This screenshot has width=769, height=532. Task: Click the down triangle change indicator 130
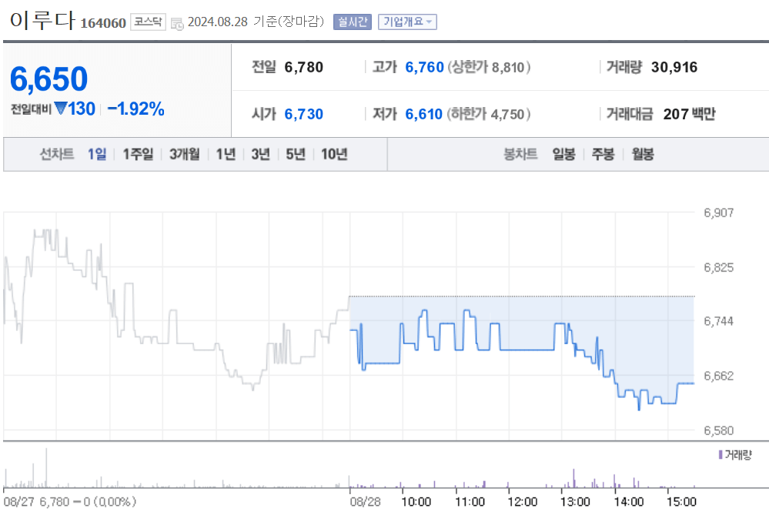pos(75,109)
